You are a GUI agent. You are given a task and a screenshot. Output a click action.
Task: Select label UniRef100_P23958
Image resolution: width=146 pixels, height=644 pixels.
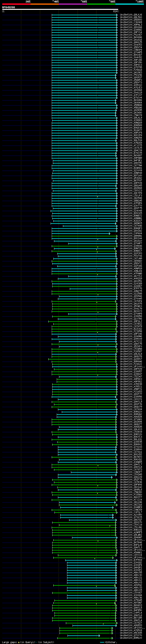(131, 331)
